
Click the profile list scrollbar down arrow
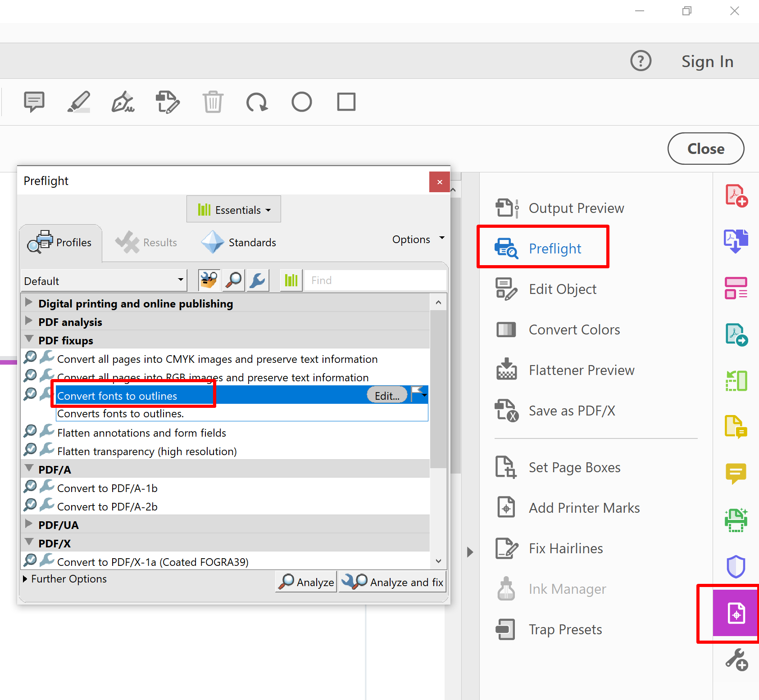pos(438,561)
